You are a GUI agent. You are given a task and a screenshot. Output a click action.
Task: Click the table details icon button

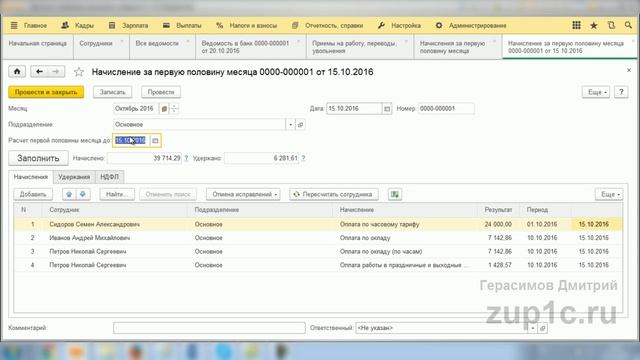pyautogui.click(x=395, y=194)
